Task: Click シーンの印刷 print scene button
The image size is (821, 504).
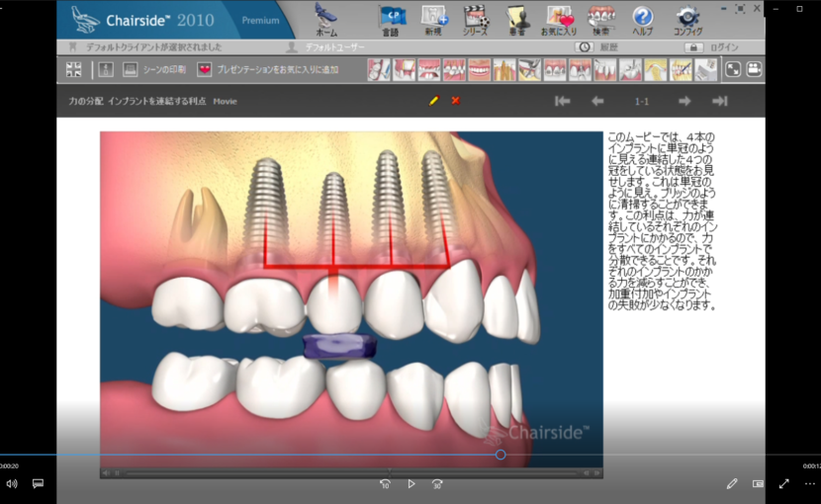Action: click(x=154, y=69)
